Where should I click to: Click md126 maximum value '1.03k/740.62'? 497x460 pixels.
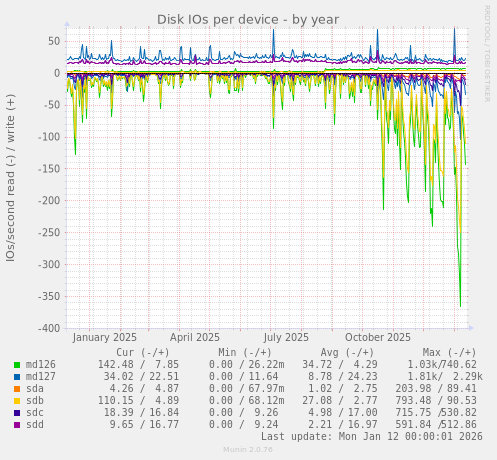click(x=442, y=365)
